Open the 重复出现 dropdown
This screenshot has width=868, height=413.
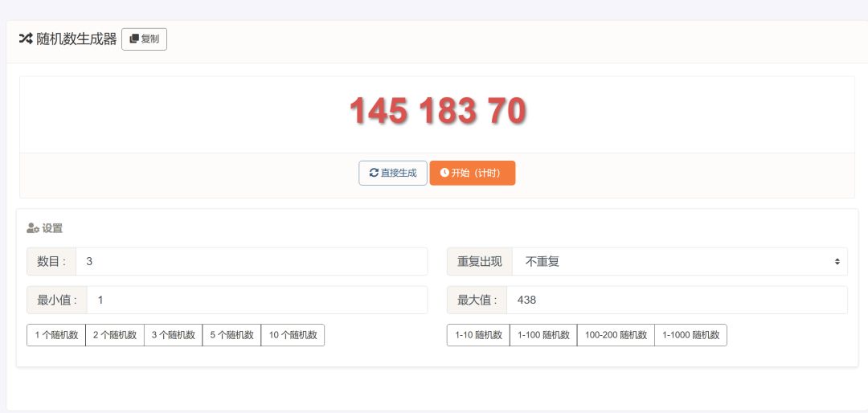point(679,261)
